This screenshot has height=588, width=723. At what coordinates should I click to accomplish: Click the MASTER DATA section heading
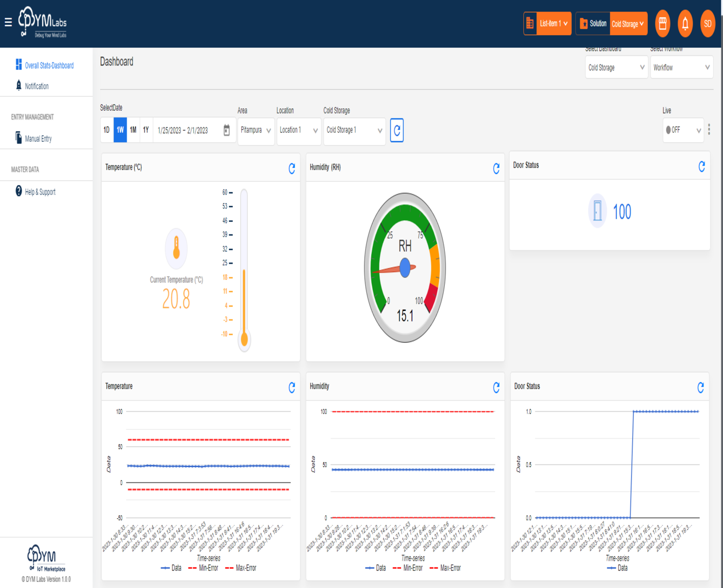point(25,169)
